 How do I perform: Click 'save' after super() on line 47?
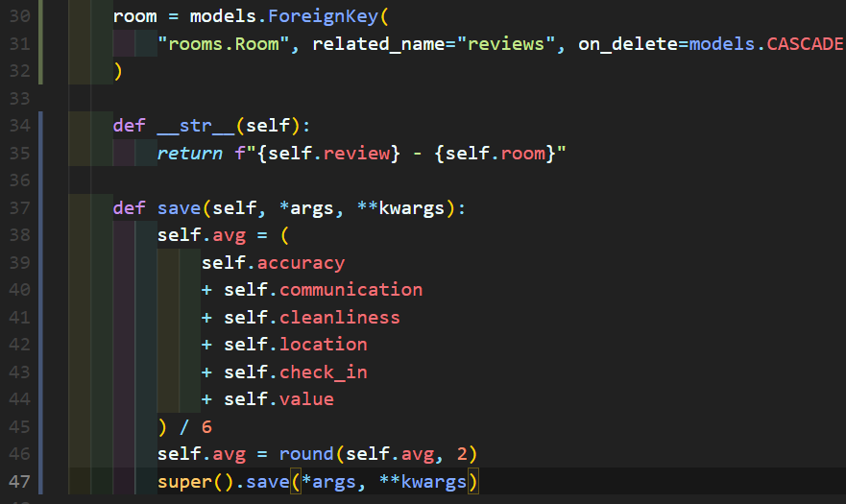pos(268,481)
